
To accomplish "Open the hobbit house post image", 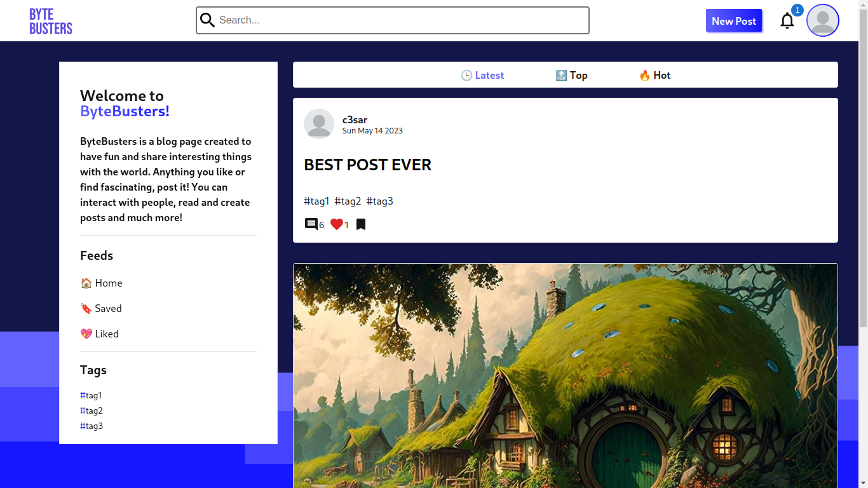I will 566,376.
